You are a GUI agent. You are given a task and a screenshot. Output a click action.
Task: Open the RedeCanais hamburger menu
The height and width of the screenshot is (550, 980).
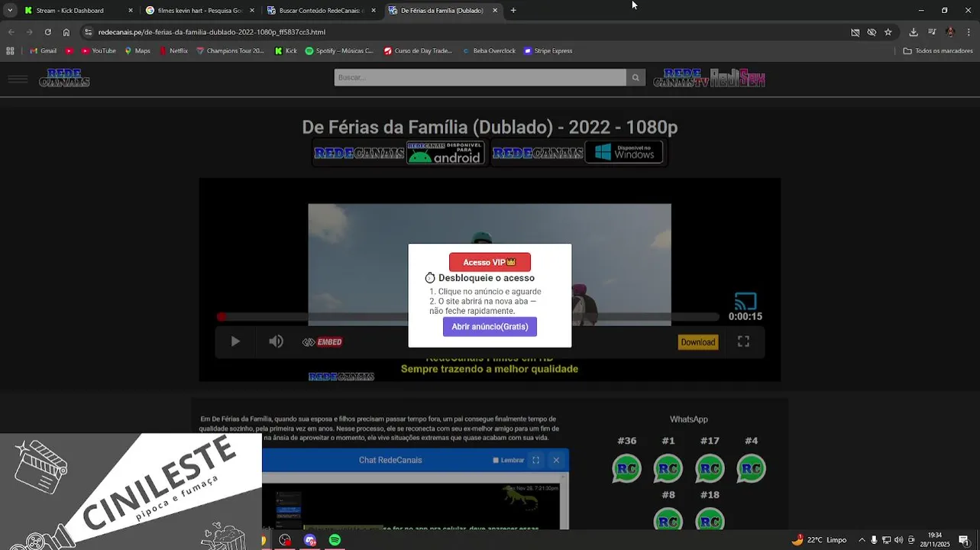click(x=18, y=78)
